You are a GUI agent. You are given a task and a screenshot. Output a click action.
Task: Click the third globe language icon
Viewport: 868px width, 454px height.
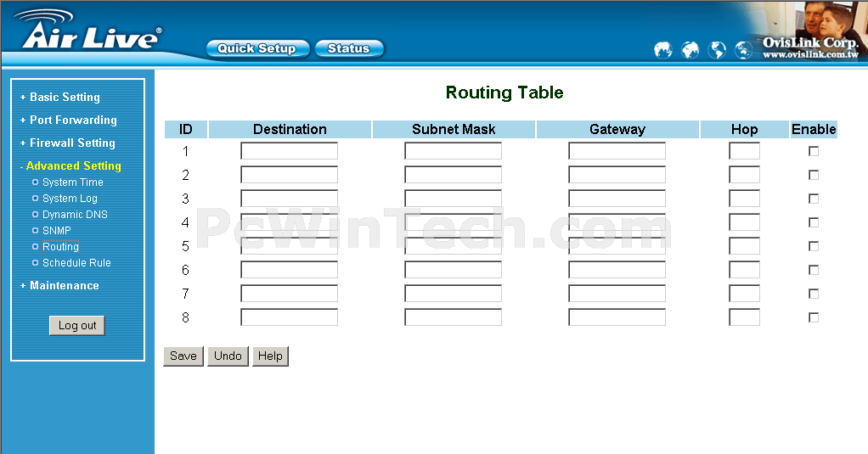pos(717,50)
